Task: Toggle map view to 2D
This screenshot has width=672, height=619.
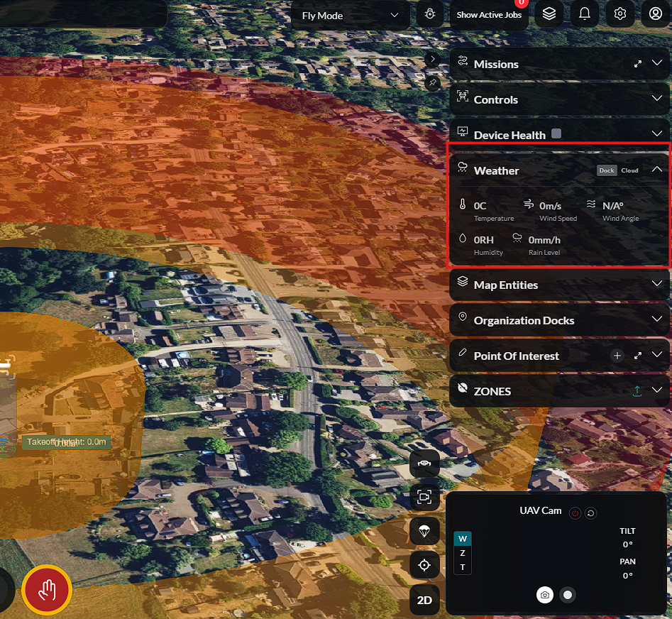Action: click(x=424, y=600)
